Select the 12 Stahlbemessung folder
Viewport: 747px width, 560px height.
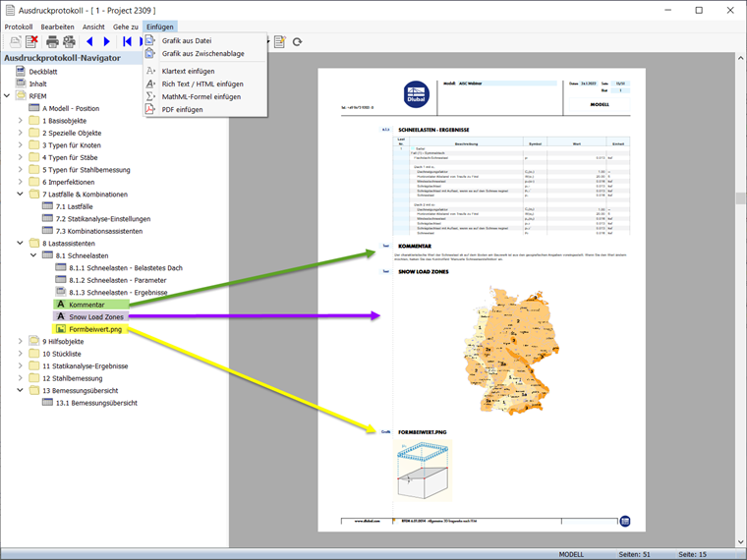tap(73, 378)
